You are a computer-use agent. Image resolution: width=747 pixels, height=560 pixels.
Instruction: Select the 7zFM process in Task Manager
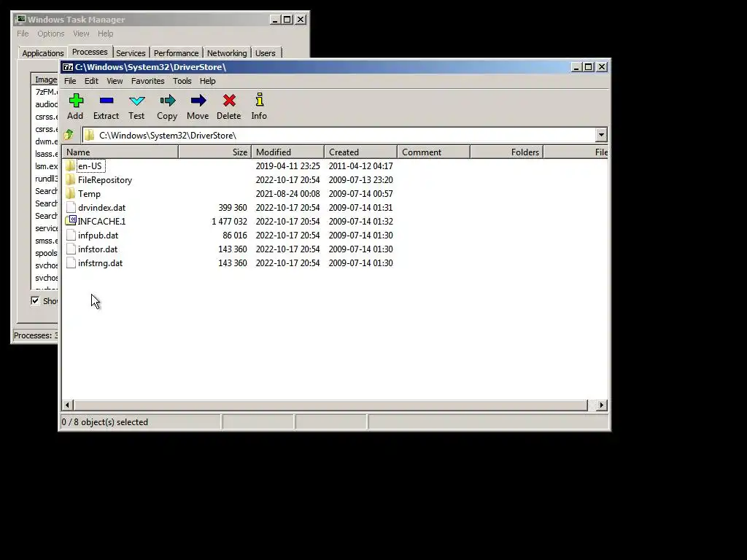(46, 91)
